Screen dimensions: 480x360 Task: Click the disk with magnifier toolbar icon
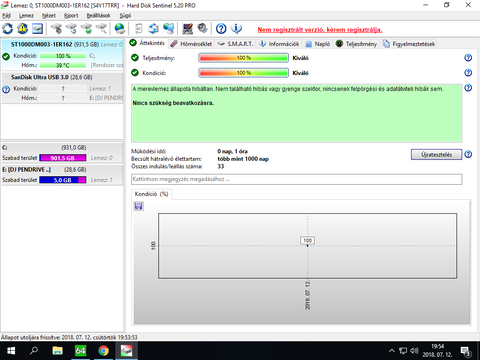tap(102, 29)
